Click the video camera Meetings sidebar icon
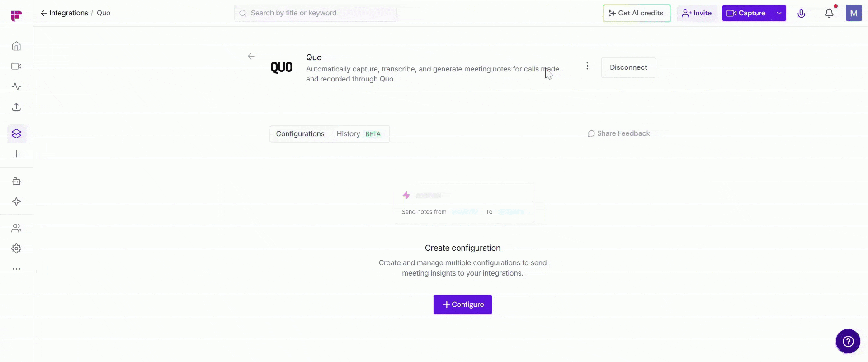This screenshot has height=362, width=868. 16,67
